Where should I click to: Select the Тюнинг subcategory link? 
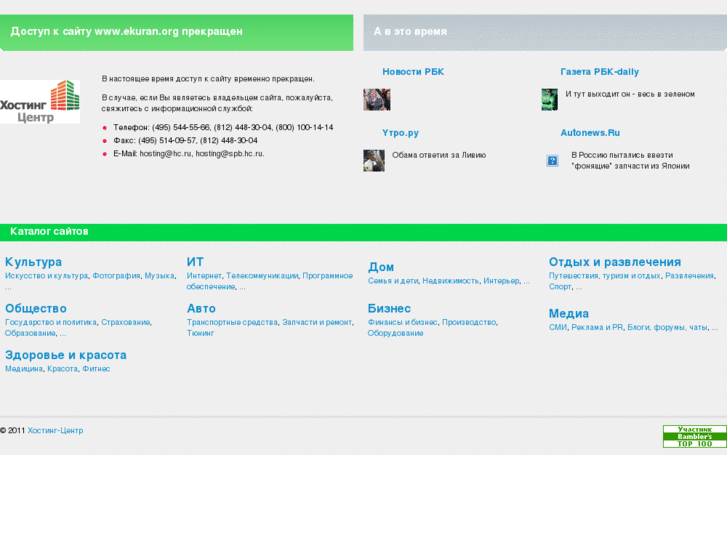pos(200,333)
